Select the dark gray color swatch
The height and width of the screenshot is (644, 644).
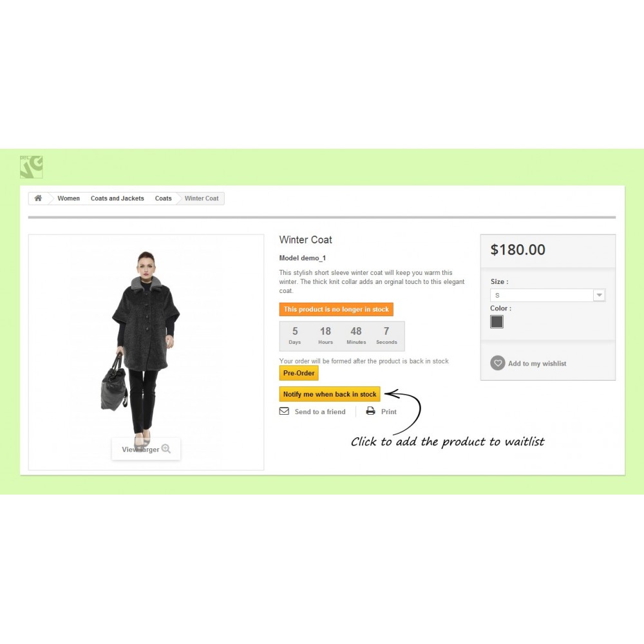pos(497,321)
